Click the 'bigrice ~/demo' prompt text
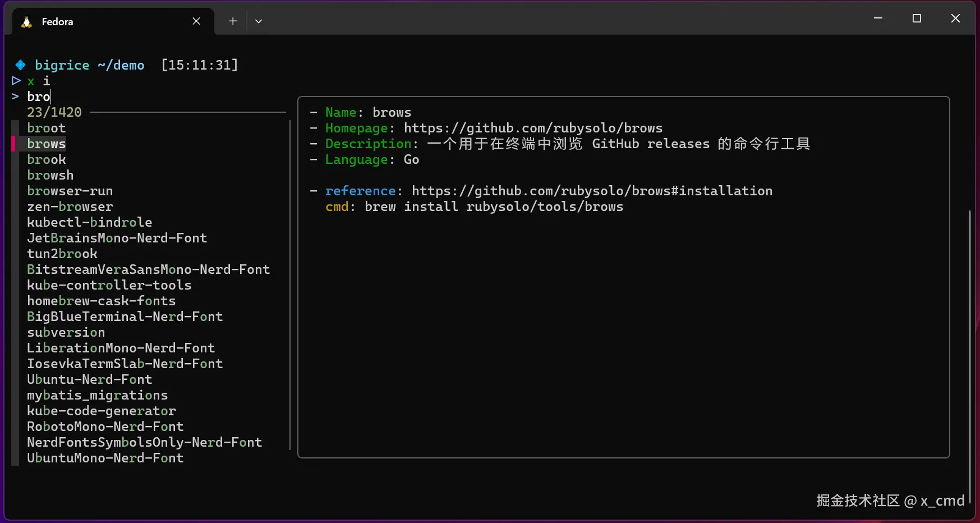This screenshot has width=980, height=523. (x=90, y=65)
